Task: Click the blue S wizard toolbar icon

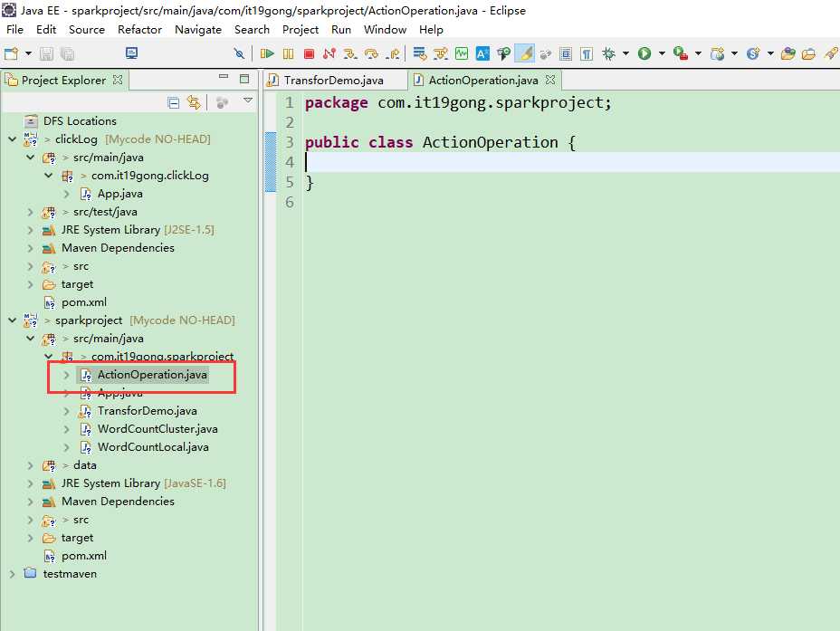Action: (753, 53)
